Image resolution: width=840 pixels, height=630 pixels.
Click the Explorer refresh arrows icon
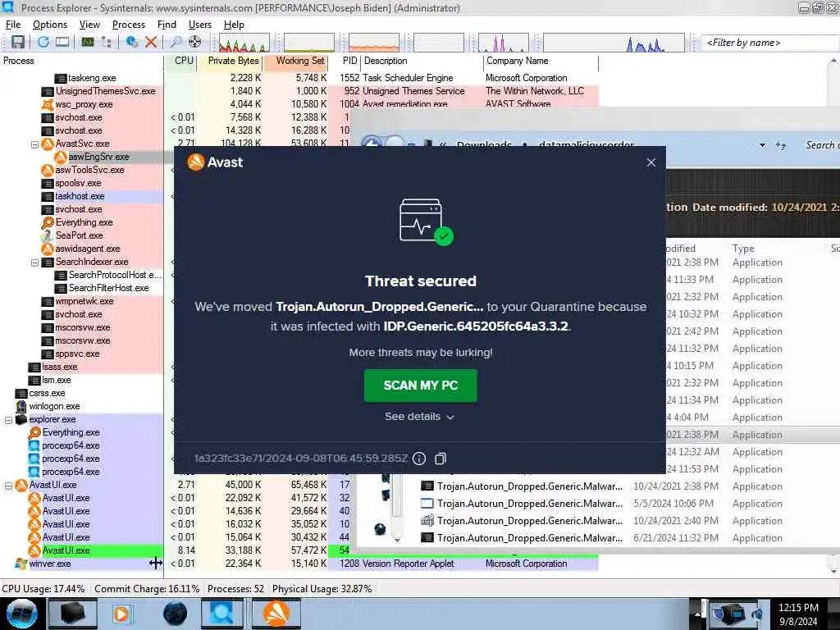(781, 145)
